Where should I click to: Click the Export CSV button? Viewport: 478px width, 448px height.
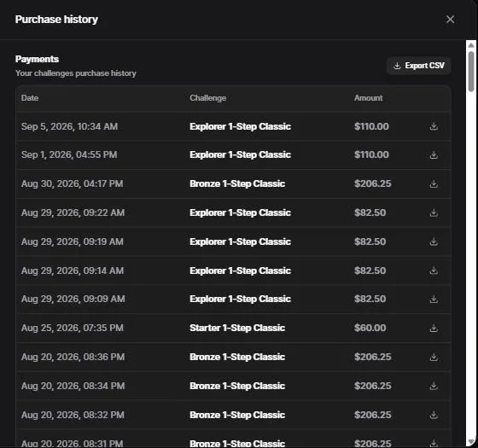pos(418,66)
